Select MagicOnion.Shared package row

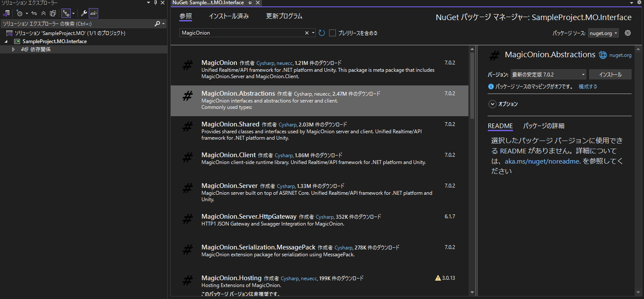click(319, 131)
